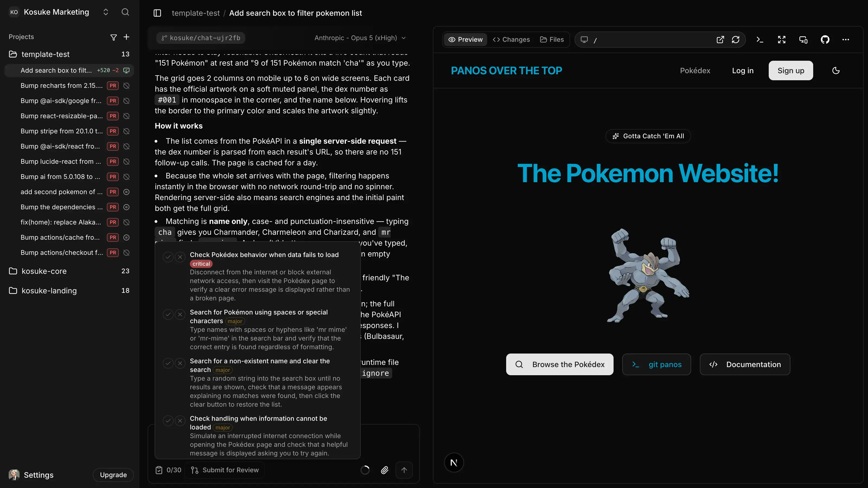Click the Gotta Catch 'Em All badge
The image size is (868, 488).
click(x=648, y=136)
